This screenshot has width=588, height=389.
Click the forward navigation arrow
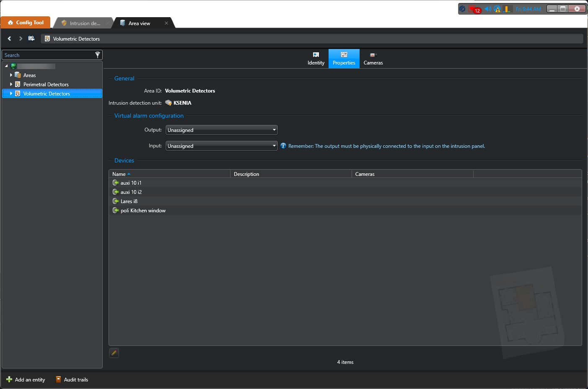coord(21,39)
